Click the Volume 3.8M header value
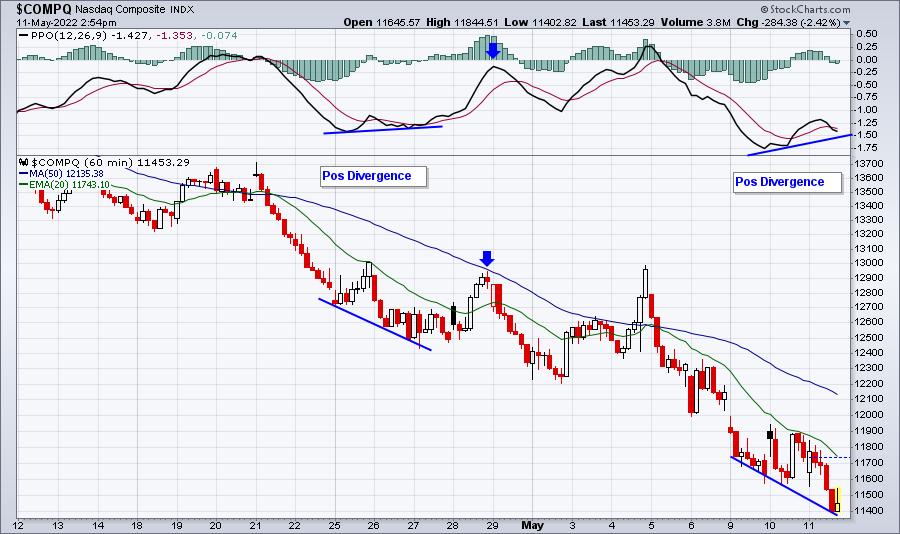Viewport: 900px width, 534px height. (x=696, y=22)
